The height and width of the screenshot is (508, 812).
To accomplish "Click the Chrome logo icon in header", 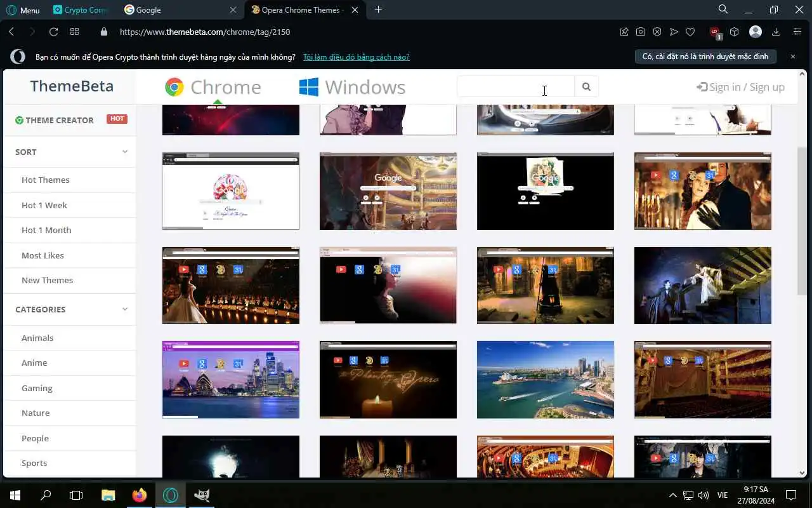I will 174,87.
